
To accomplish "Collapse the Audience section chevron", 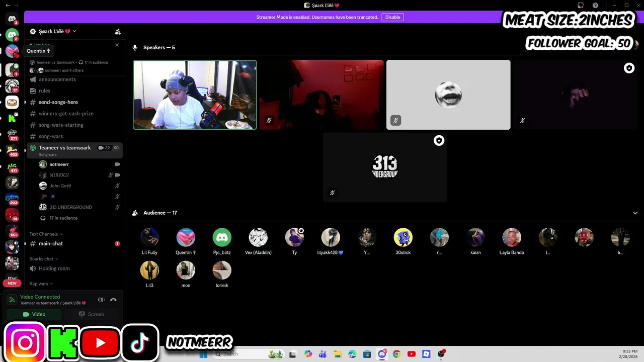I will [x=635, y=213].
